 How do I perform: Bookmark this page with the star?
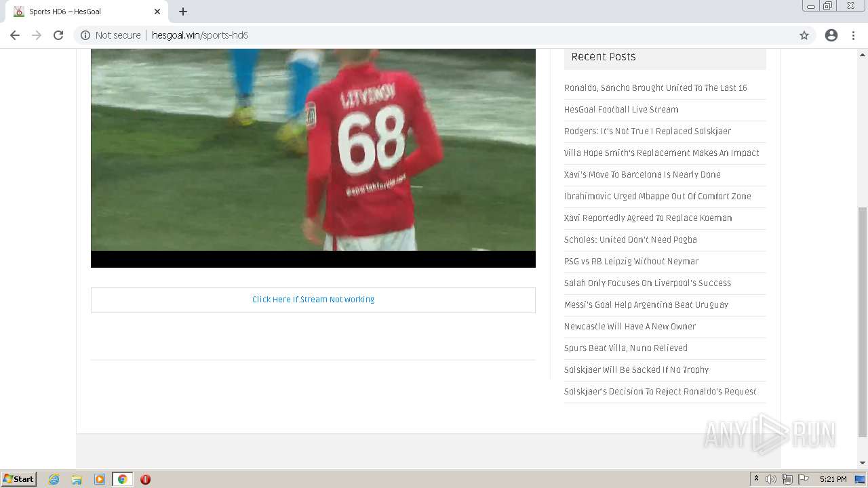point(804,35)
